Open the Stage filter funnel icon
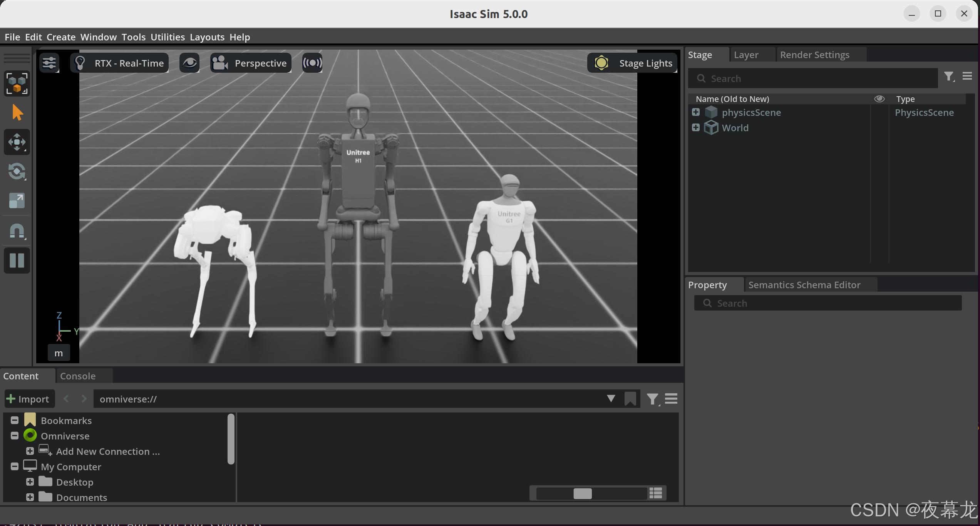This screenshot has width=980, height=526. [949, 77]
